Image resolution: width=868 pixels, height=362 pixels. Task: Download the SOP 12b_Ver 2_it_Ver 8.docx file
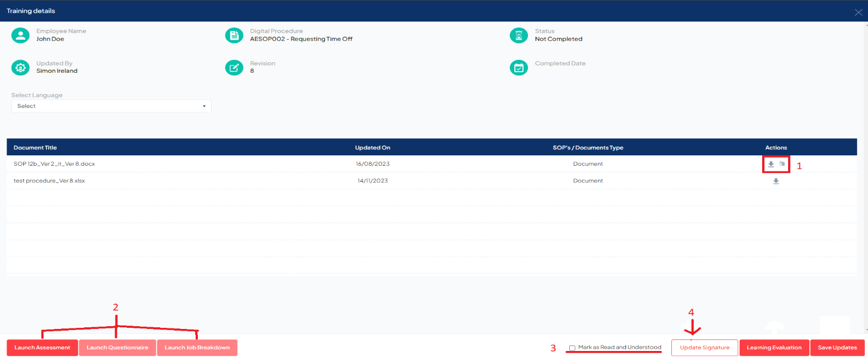point(771,164)
